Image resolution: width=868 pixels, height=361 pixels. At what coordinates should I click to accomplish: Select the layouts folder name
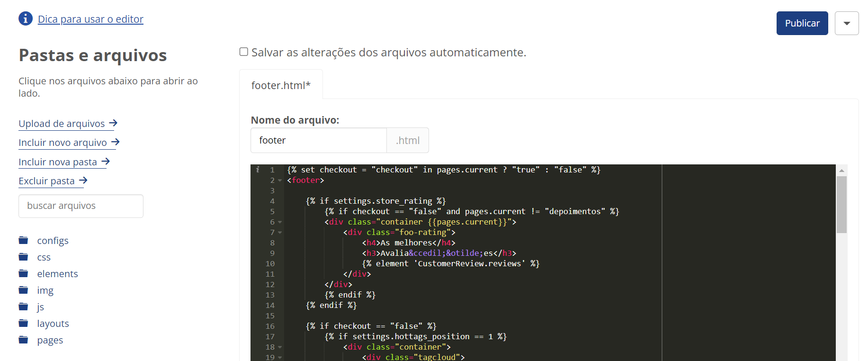[53, 324]
